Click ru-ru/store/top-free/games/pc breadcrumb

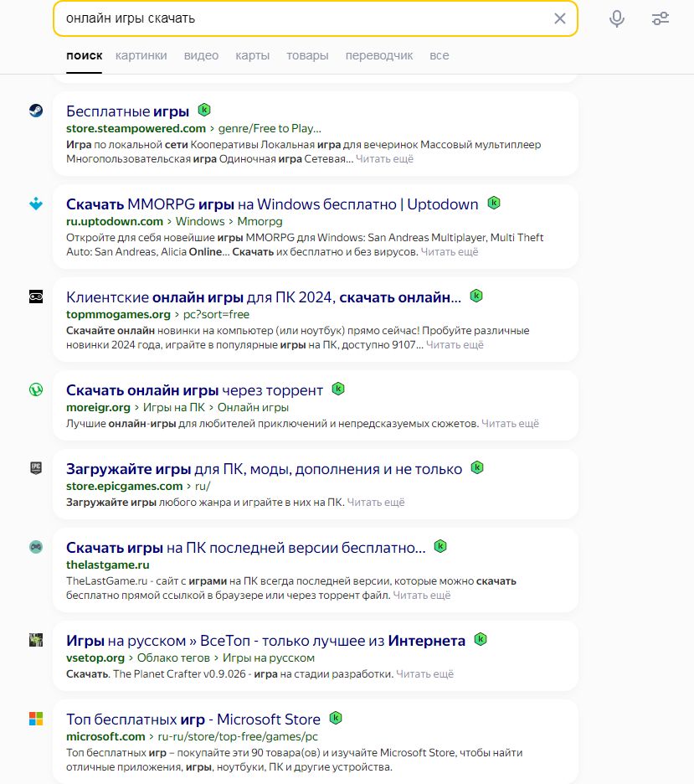238,736
